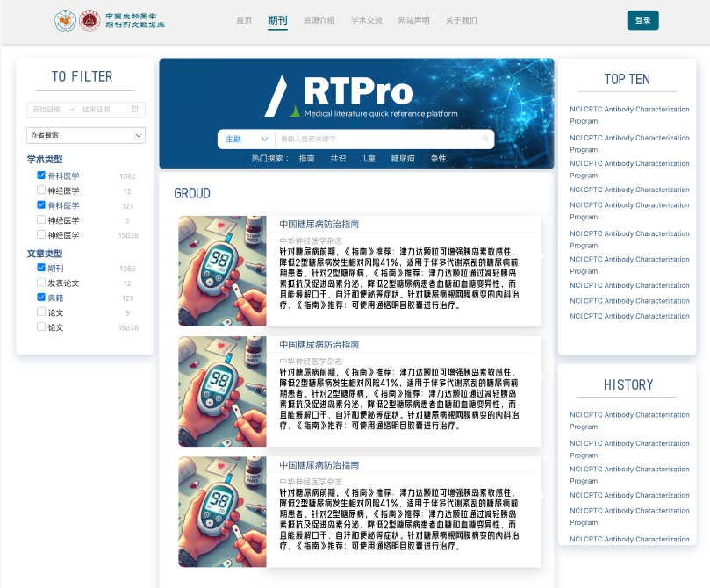Image resolution: width=710 pixels, height=588 pixels.
Task: Check the 发表论文 checkbox
Action: [x=41, y=283]
